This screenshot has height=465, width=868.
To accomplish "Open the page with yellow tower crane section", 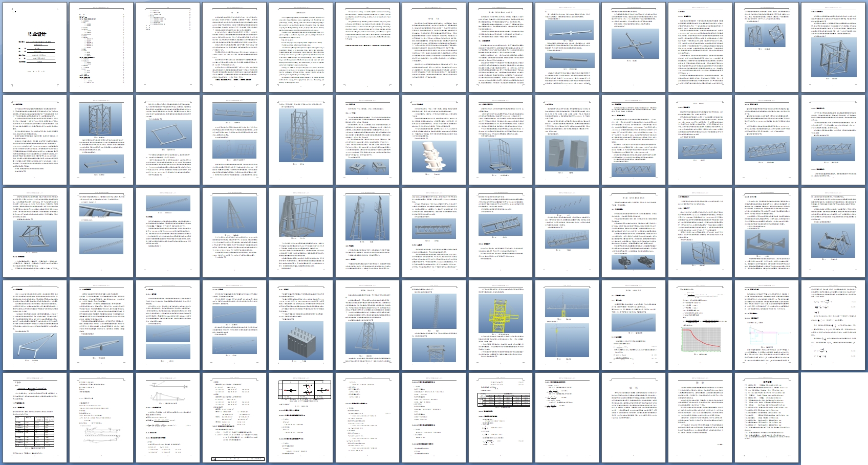I will [501, 325].
